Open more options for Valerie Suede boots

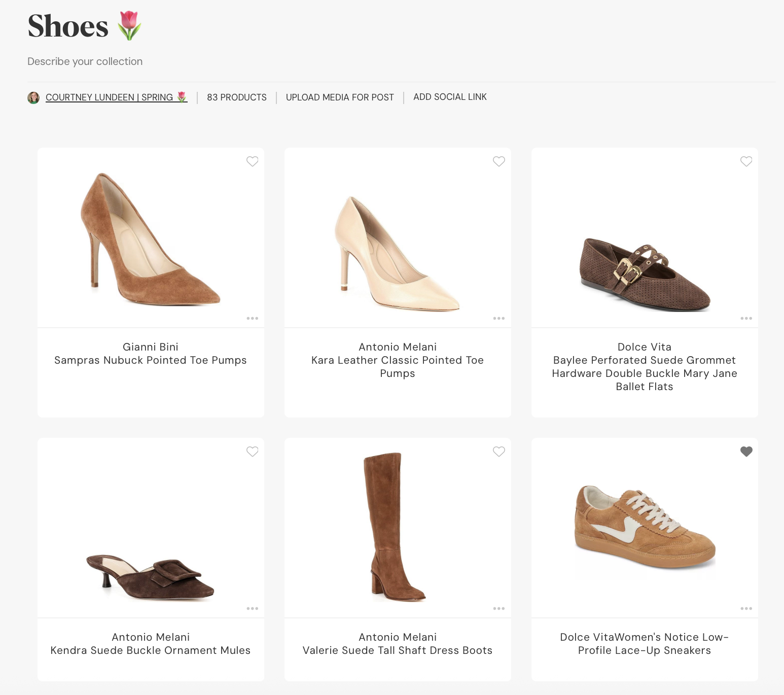click(499, 609)
